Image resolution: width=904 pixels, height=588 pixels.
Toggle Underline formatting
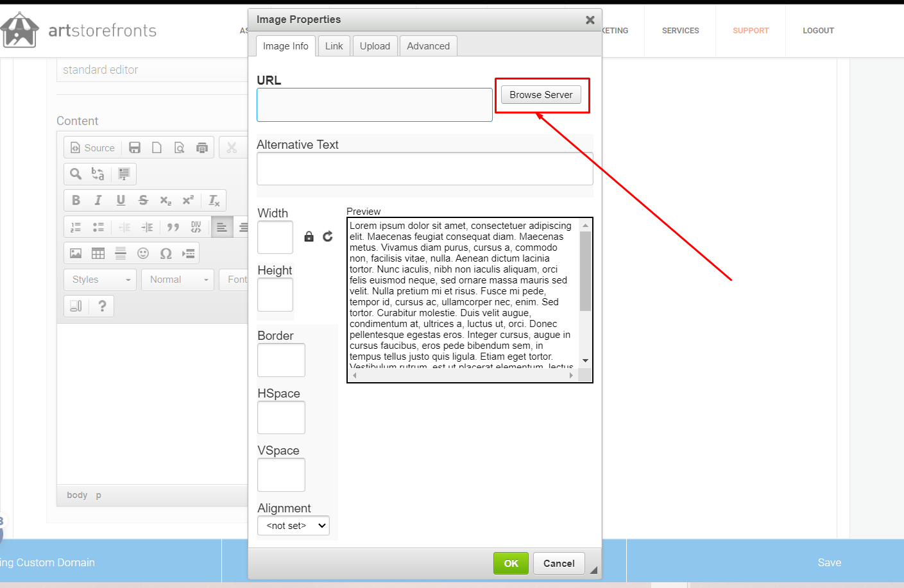pyautogui.click(x=121, y=200)
